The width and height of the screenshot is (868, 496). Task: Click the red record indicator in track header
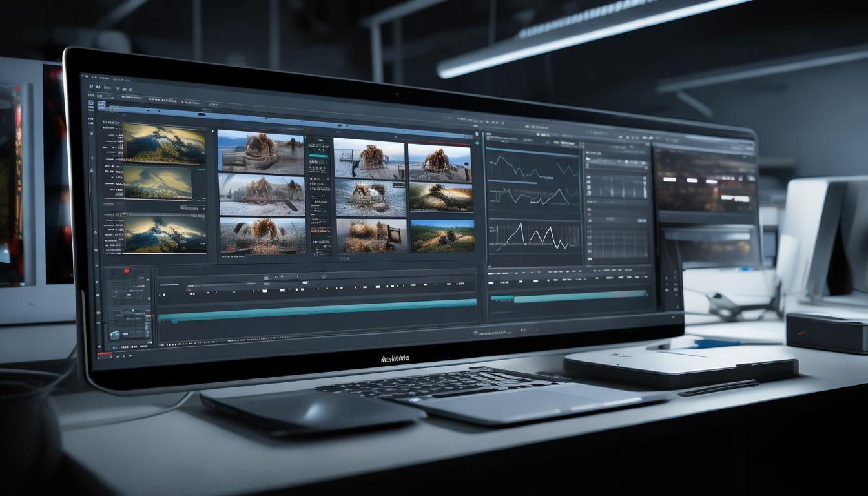pyautogui.click(x=126, y=271)
